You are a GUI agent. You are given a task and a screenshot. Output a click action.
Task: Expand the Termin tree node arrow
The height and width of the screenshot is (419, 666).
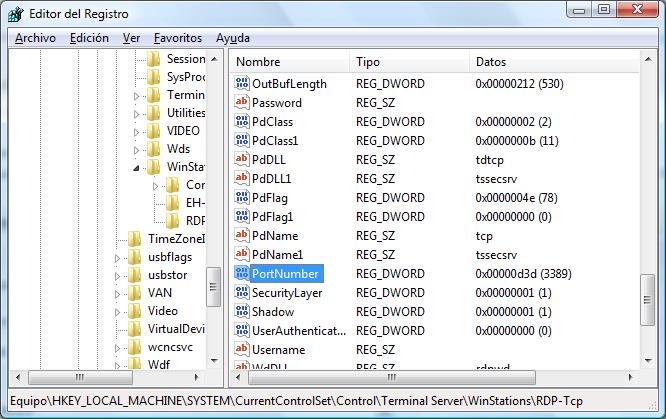coord(136,96)
